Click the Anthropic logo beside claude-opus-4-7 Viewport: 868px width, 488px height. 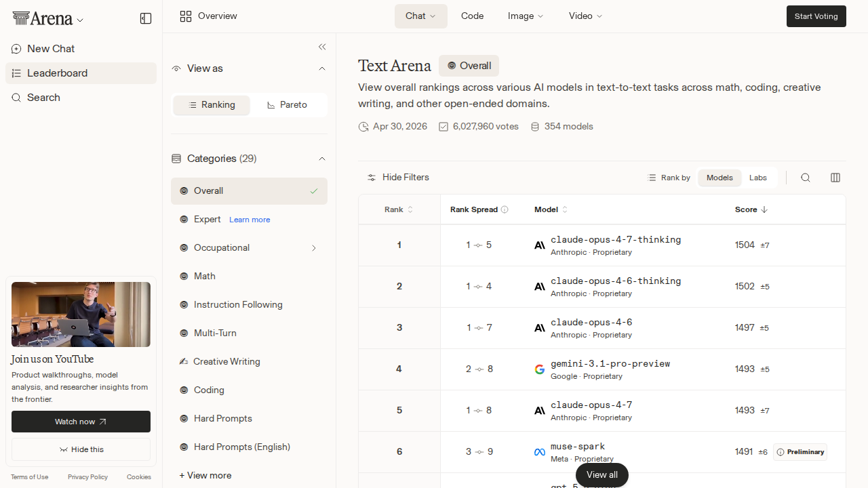coord(540,411)
